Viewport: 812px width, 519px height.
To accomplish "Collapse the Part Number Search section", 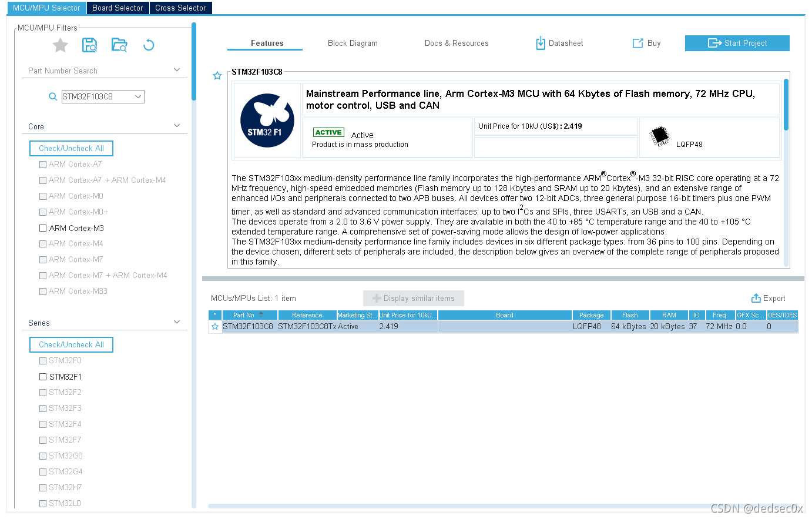I will tap(177, 70).
